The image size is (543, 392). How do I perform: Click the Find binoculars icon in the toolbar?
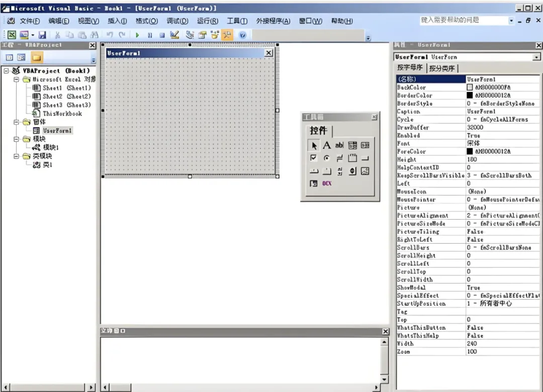pyautogui.click(x=94, y=35)
